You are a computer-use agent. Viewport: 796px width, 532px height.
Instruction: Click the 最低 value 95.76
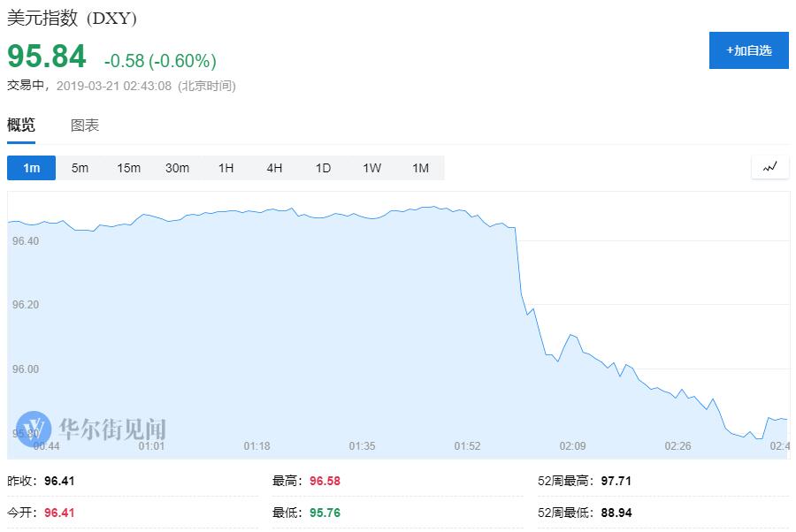tap(325, 513)
